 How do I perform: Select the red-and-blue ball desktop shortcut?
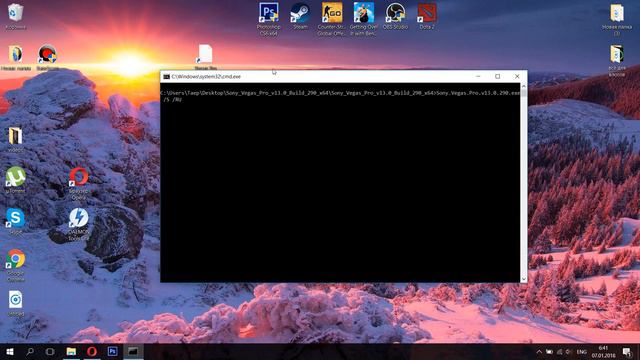click(47, 57)
